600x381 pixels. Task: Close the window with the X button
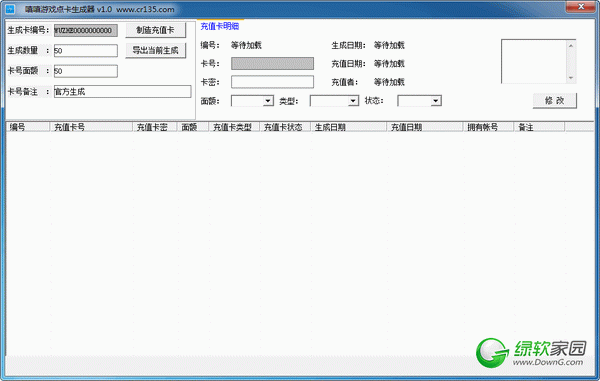(580, 7)
